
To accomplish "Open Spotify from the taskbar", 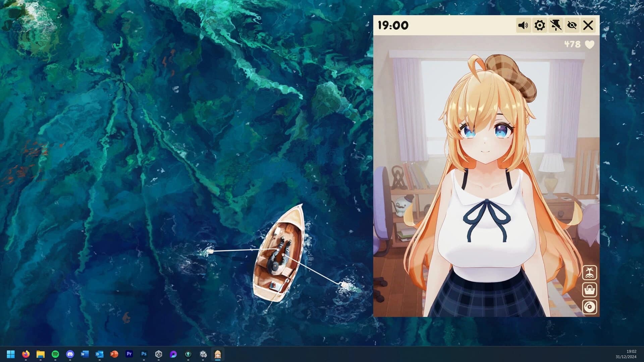I will (x=55, y=354).
